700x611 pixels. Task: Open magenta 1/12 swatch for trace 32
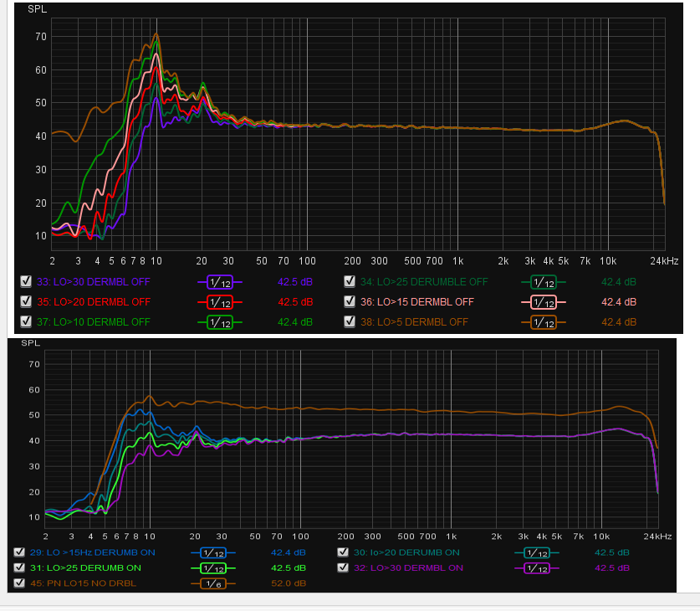tap(537, 568)
